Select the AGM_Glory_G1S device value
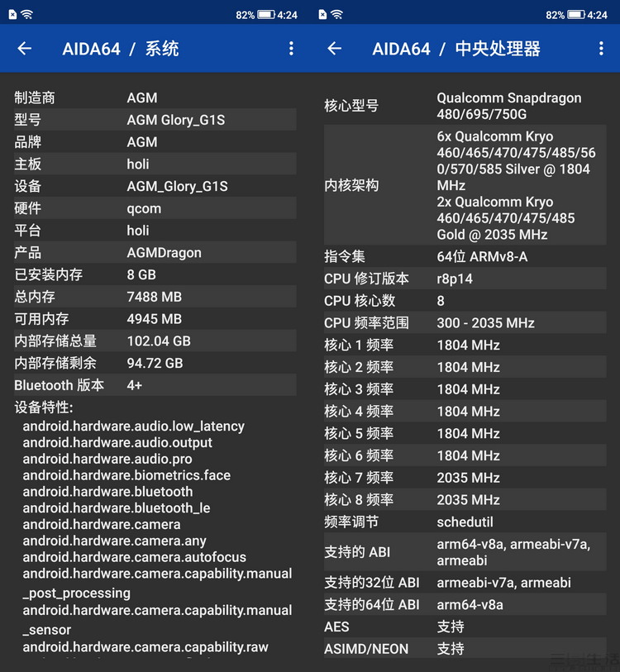 point(177,187)
